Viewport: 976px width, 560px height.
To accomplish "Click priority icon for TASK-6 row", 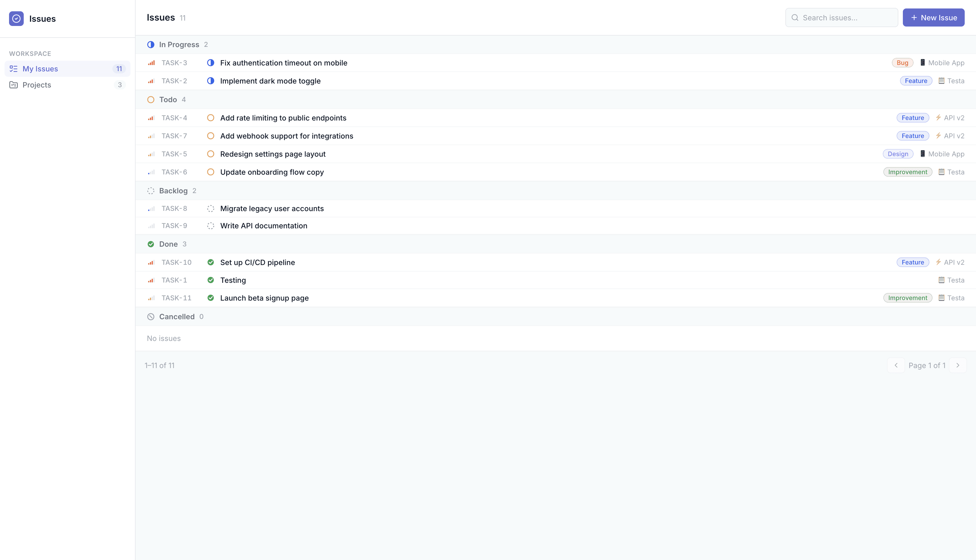I will (x=151, y=172).
